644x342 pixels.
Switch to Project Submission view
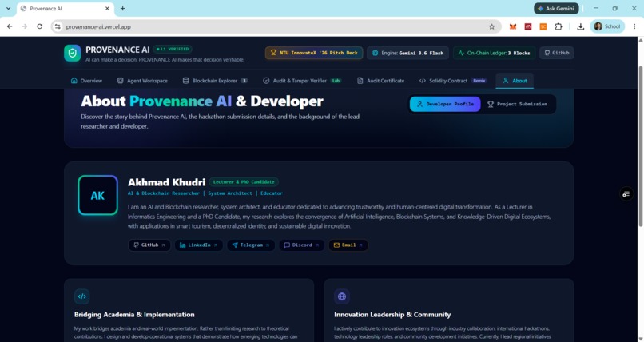[x=517, y=105]
